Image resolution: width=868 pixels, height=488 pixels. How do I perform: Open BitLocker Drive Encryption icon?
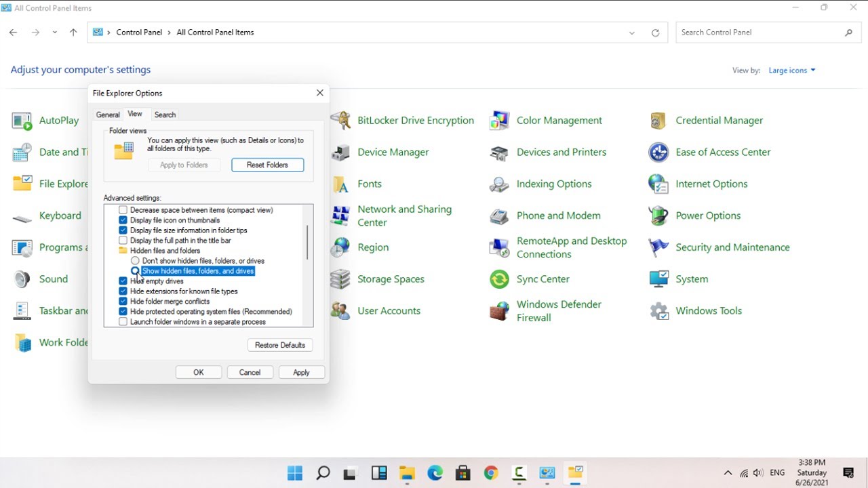point(340,121)
